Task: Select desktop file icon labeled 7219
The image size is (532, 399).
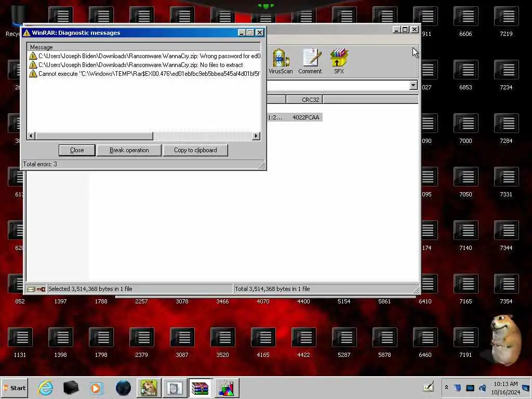Action: 506,22
